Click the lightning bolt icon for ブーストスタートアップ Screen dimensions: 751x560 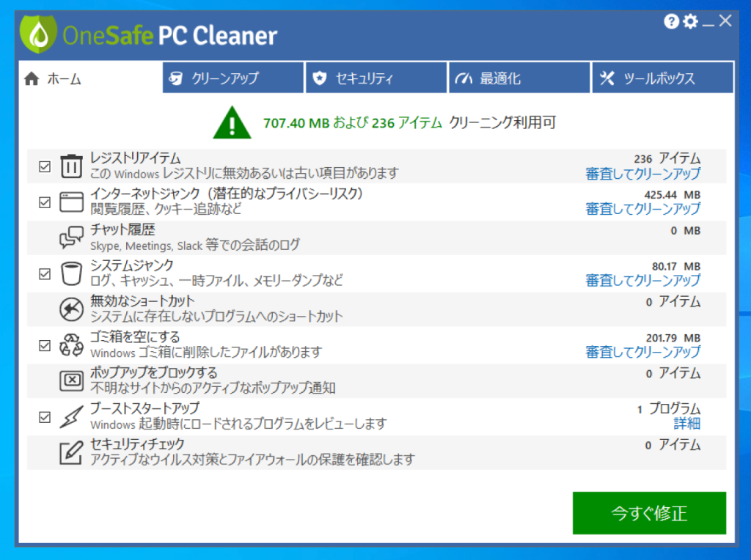[x=71, y=416]
